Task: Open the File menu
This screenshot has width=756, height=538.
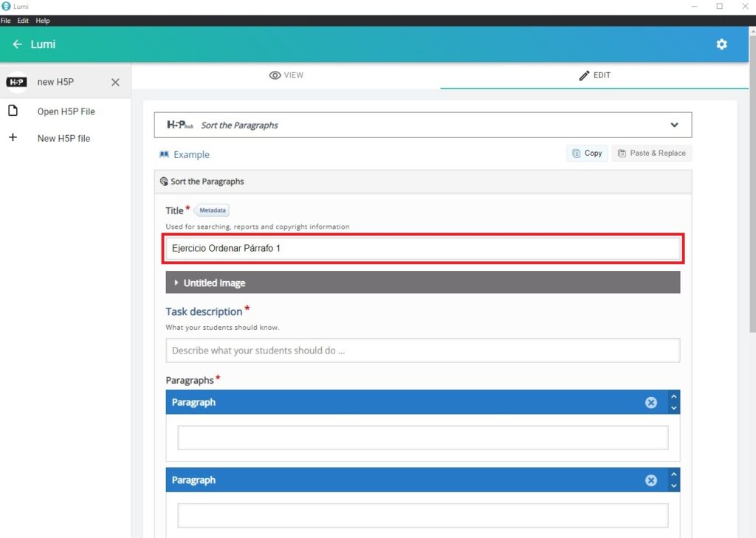Action: [x=6, y=21]
